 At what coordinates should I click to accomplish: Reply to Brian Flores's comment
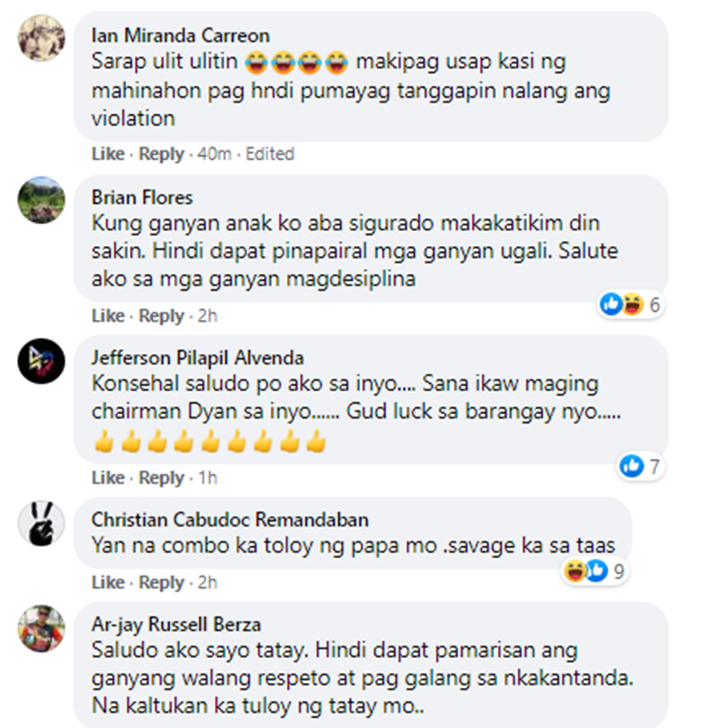[162, 316]
